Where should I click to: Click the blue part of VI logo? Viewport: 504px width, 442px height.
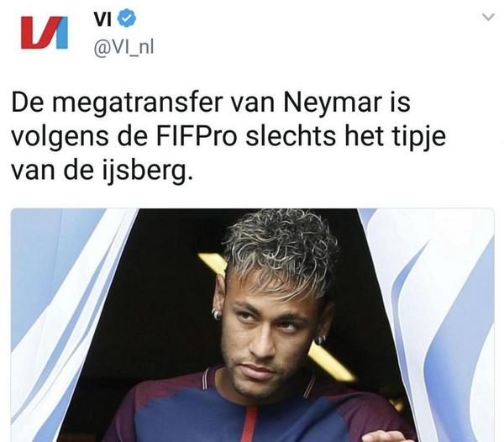click(x=60, y=33)
